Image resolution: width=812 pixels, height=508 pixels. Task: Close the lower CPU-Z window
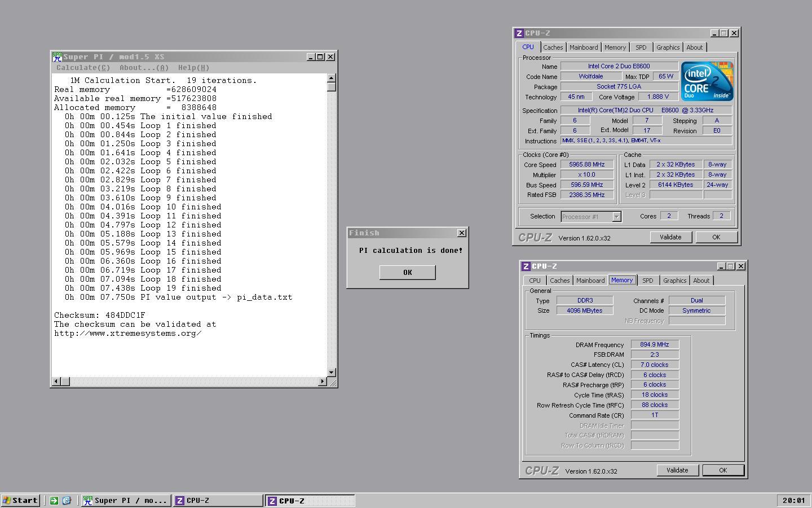741,266
